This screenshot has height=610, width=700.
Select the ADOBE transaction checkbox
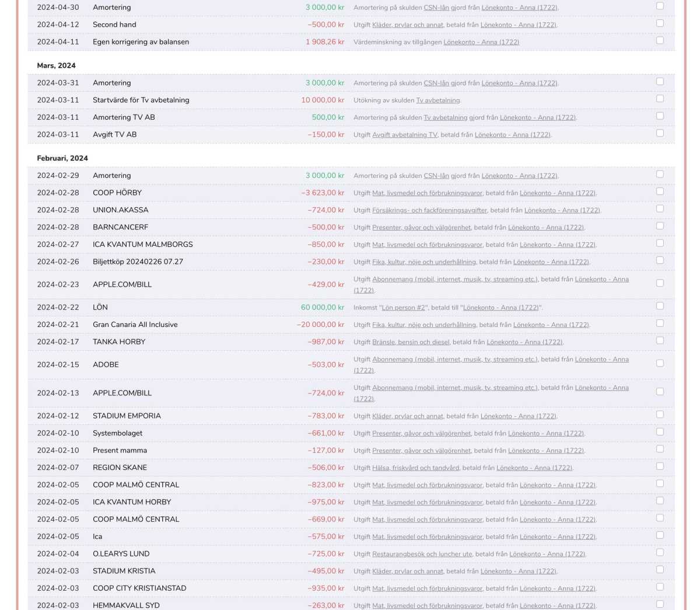tap(660, 363)
